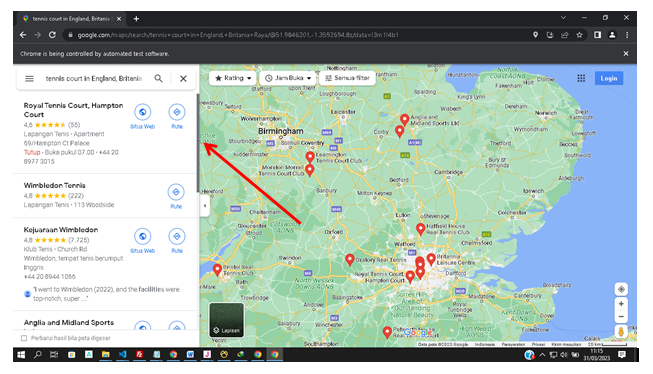Open Royal Tennis Court, Hampton Court result
Image resolution: width=653 pixels, height=374 pixels.
click(73, 110)
